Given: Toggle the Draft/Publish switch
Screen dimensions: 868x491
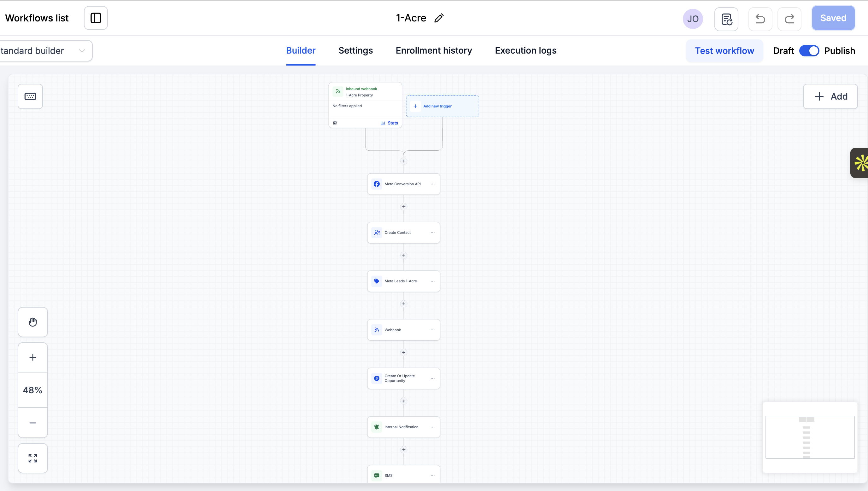Looking at the screenshot, I should (809, 51).
